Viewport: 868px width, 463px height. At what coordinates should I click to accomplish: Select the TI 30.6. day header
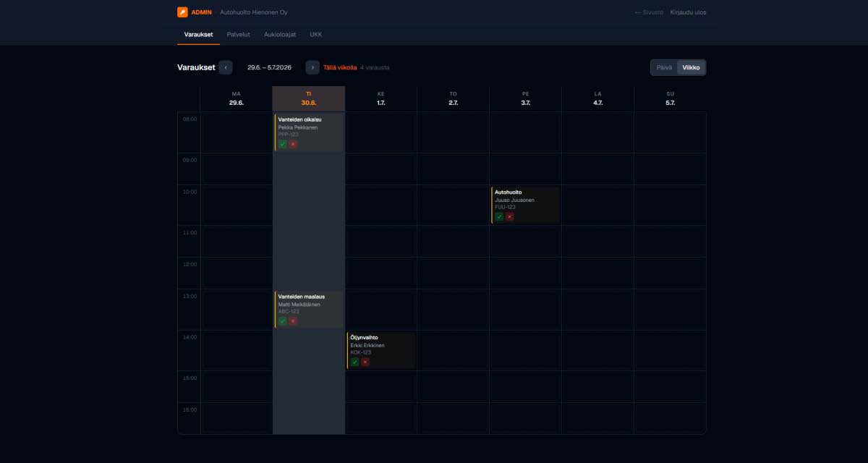309,99
